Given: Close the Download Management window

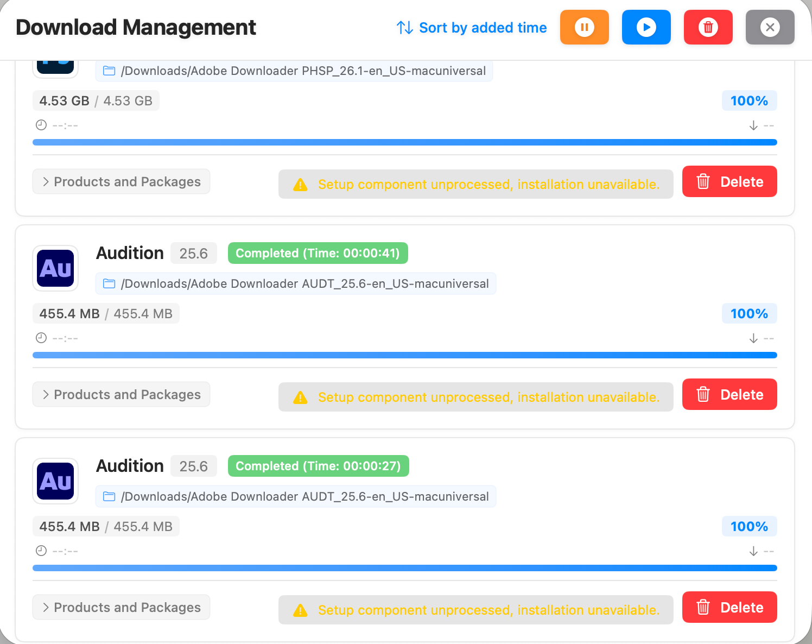Looking at the screenshot, I should [x=770, y=27].
